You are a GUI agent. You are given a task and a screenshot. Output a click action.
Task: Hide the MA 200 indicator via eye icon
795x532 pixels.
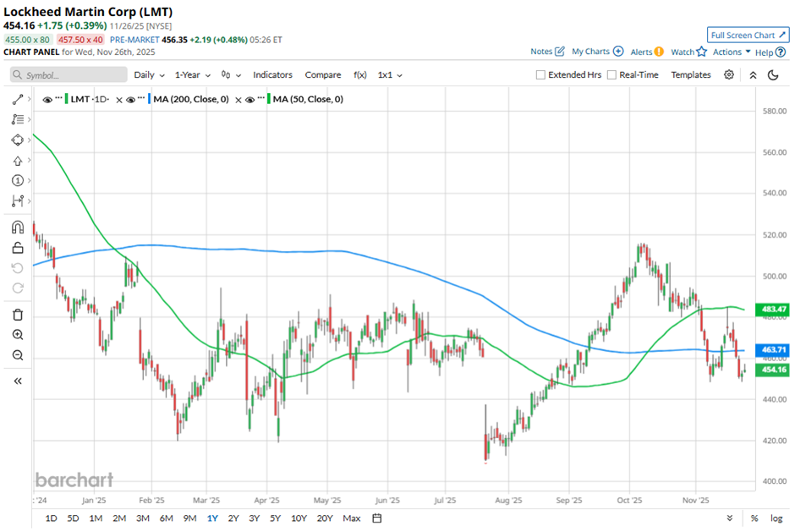133,100
